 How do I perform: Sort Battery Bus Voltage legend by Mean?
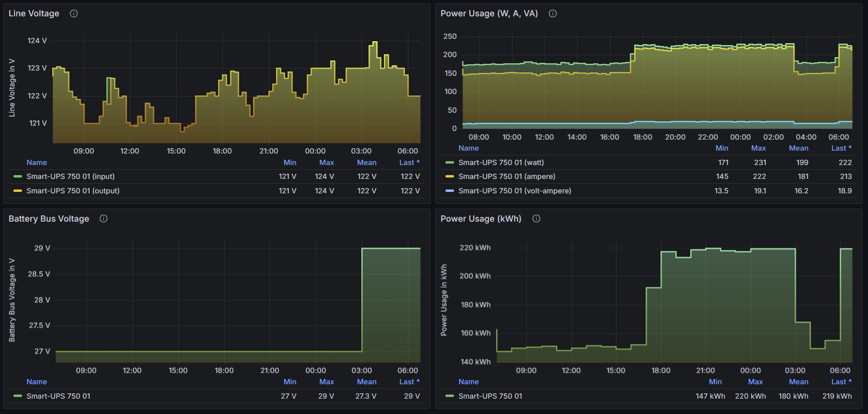coord(367,382)
